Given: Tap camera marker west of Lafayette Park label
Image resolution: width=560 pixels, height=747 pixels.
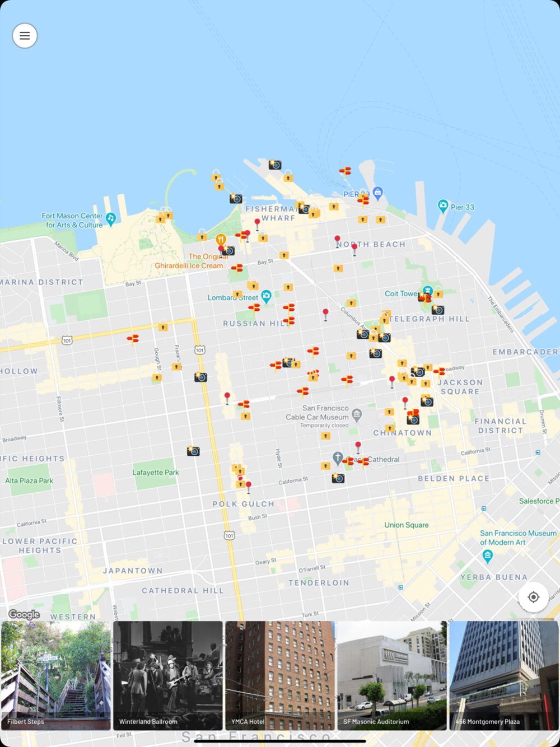Looking at the screenshot, I should coord(193,451).
